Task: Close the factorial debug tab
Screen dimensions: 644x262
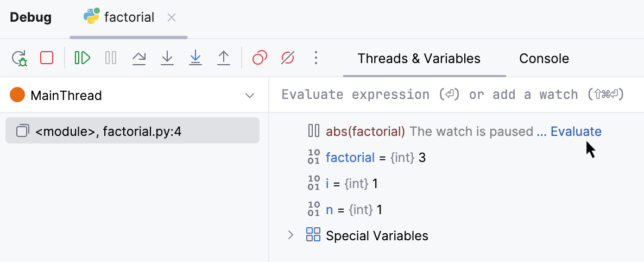Action: tap(172, 17)
